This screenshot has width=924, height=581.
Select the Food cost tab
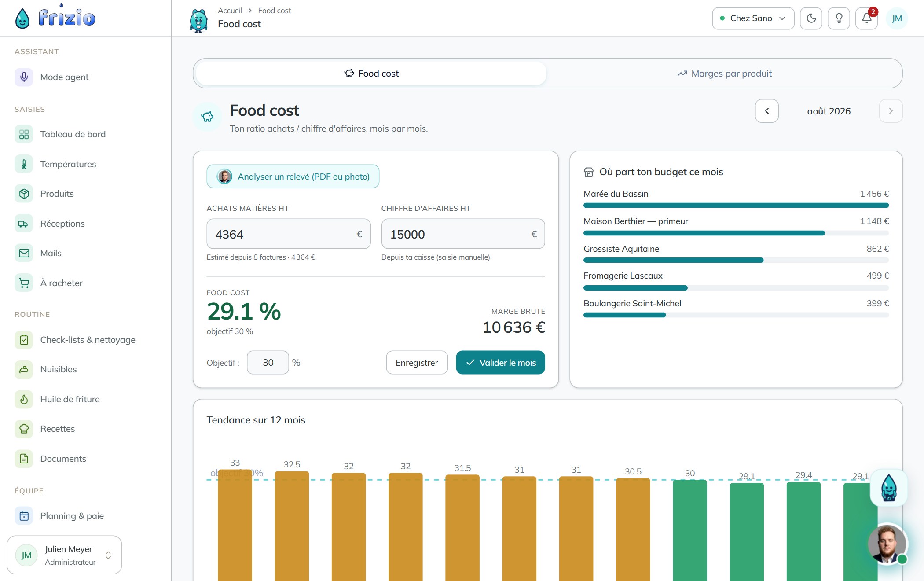click(371, 74)
